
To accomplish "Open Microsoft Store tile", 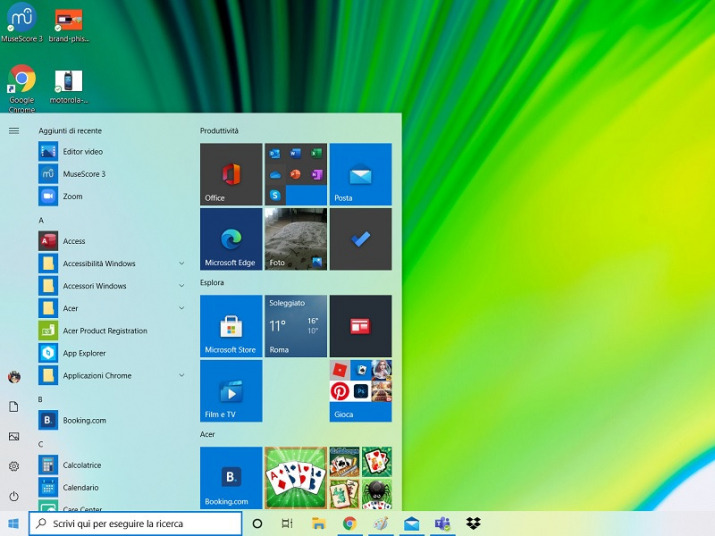I will pyautogui.click(x=231, y=326).
